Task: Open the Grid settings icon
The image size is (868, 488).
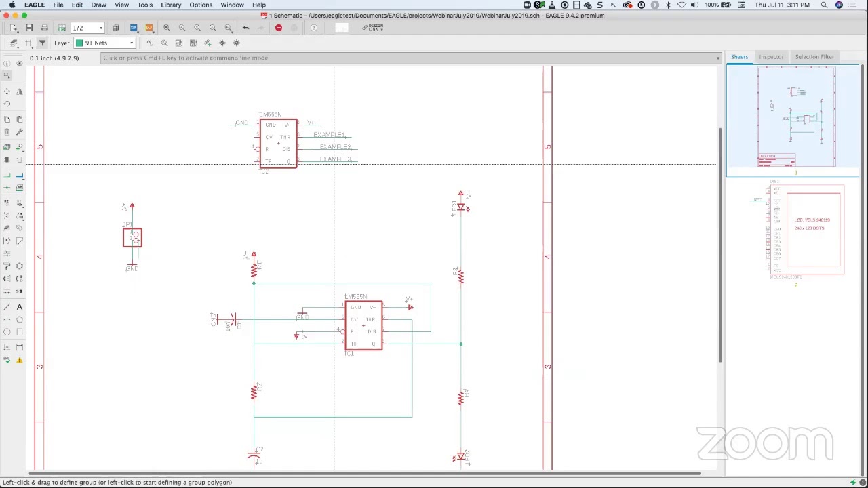Action: pos(28,43)
